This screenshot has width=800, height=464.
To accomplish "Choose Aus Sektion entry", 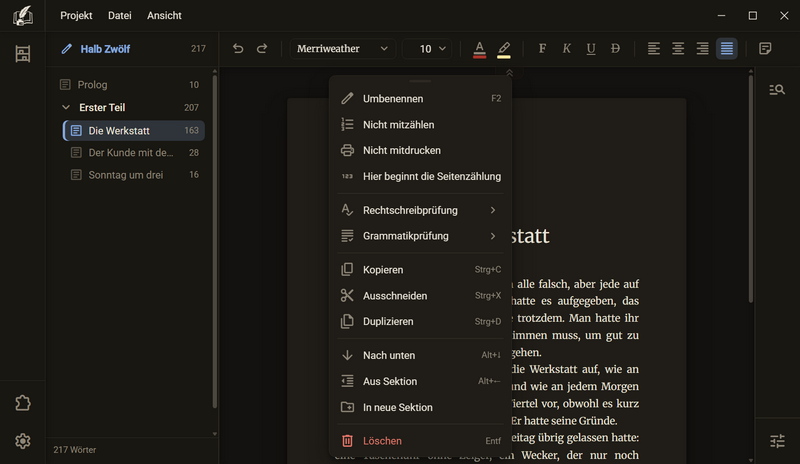I will [x=420, y=381].
